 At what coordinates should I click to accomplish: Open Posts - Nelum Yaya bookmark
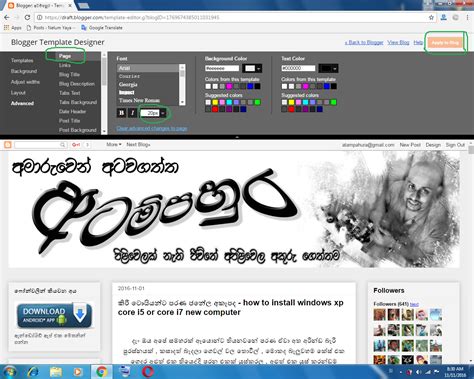click(x=51, y=28)
